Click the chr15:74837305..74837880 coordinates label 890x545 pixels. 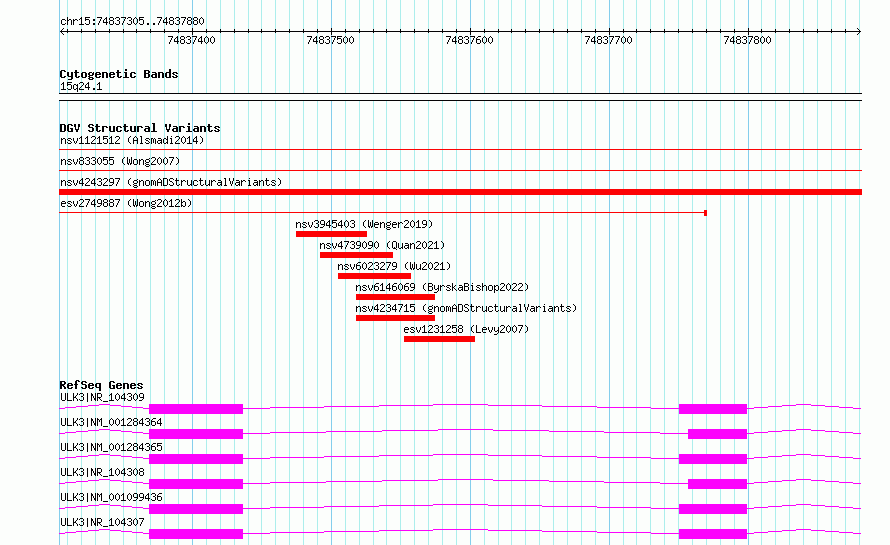[x=132, y=21]
